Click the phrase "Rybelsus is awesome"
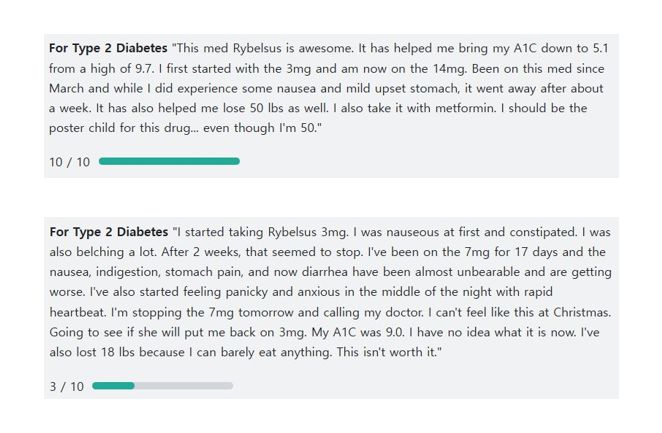The height and width of the screenshot is (433, 662). coord(293,48)
